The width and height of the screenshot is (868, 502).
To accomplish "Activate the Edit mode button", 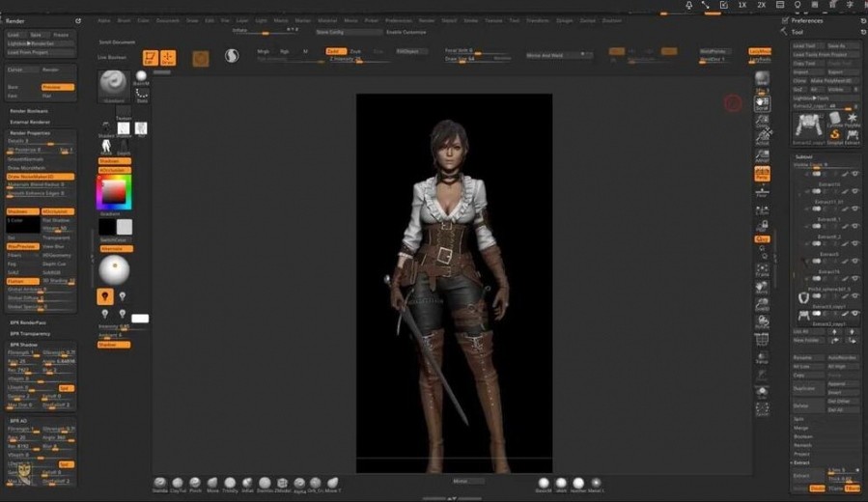I will click(150, 58).
